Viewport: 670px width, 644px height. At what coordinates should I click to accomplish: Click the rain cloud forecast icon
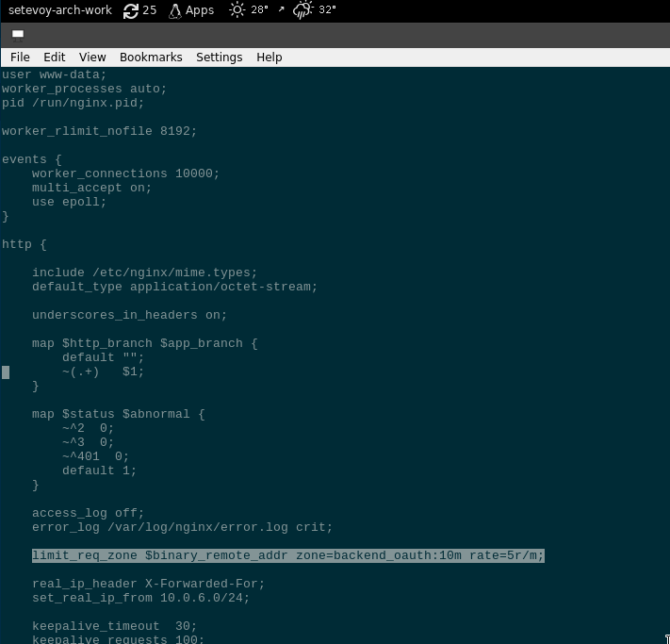pos(302,10)
